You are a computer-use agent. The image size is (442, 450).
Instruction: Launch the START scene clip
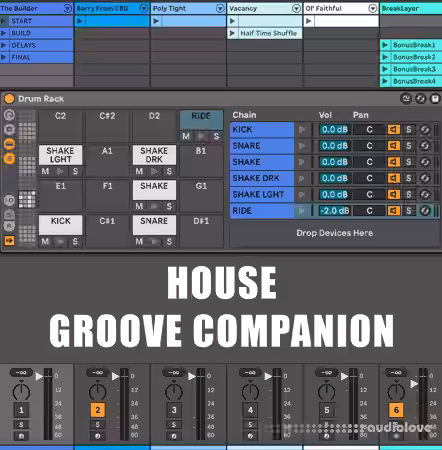click(4, 21)
